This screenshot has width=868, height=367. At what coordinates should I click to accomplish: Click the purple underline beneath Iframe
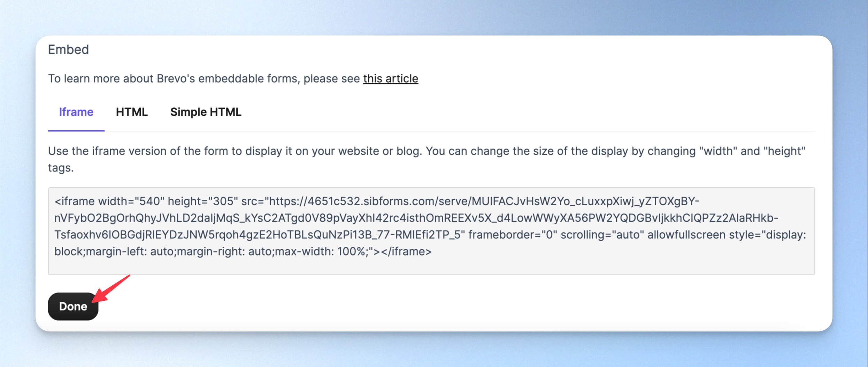[76, 131]
